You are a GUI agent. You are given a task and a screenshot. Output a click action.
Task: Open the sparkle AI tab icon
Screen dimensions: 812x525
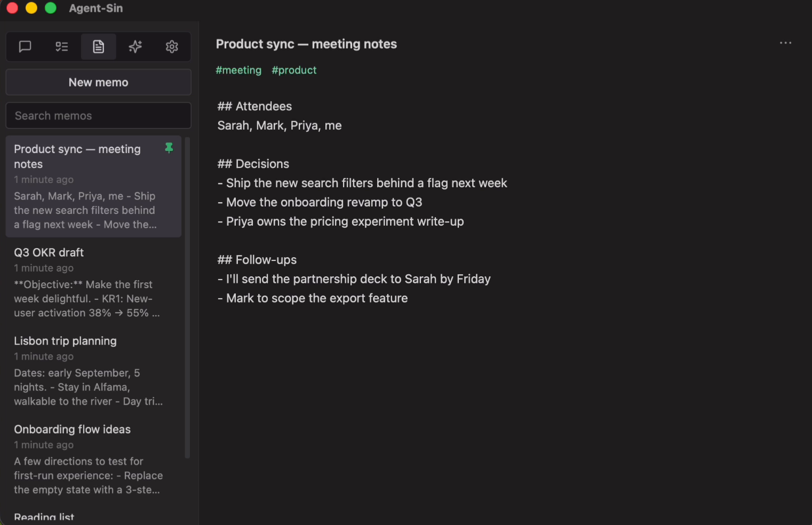point(136,47)
